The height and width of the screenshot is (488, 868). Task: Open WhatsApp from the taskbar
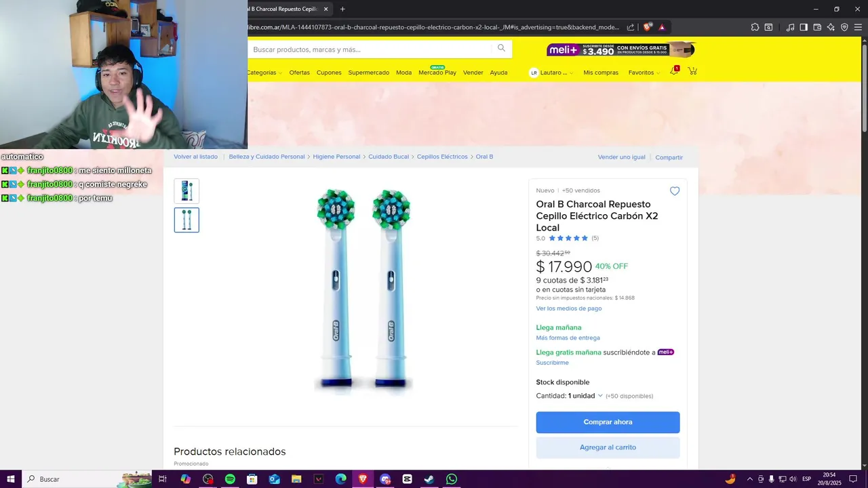(x=452, y=479)
